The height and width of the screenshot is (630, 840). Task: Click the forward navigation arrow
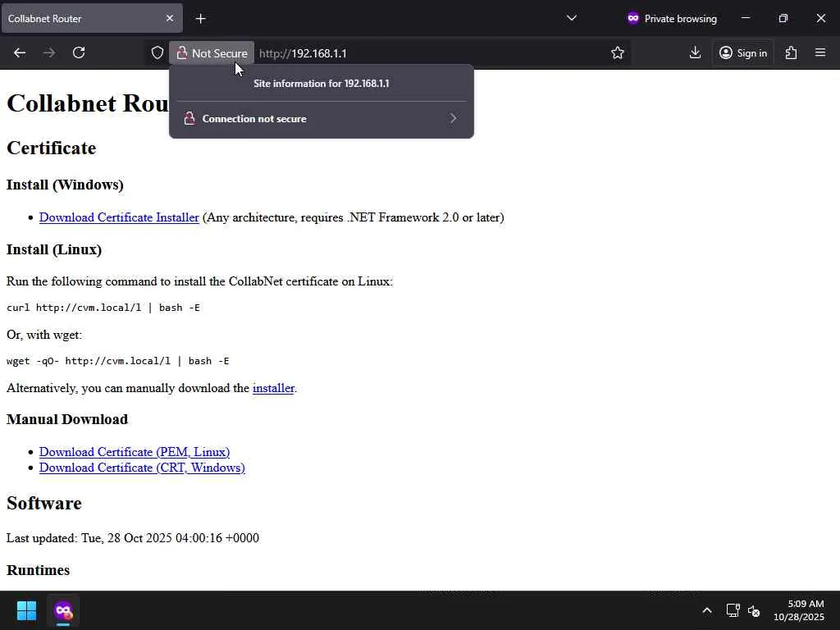49,52
